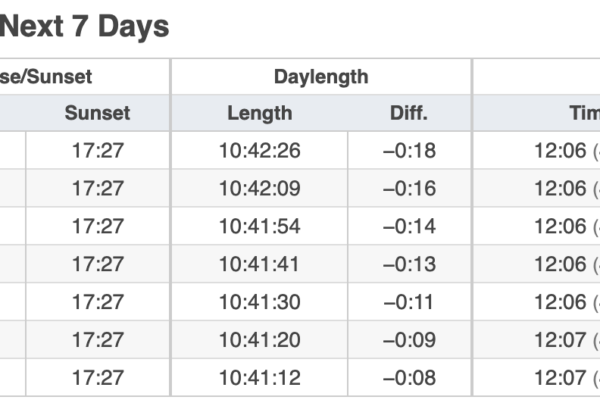Click the first 12:07 time cell

(560, 340)
